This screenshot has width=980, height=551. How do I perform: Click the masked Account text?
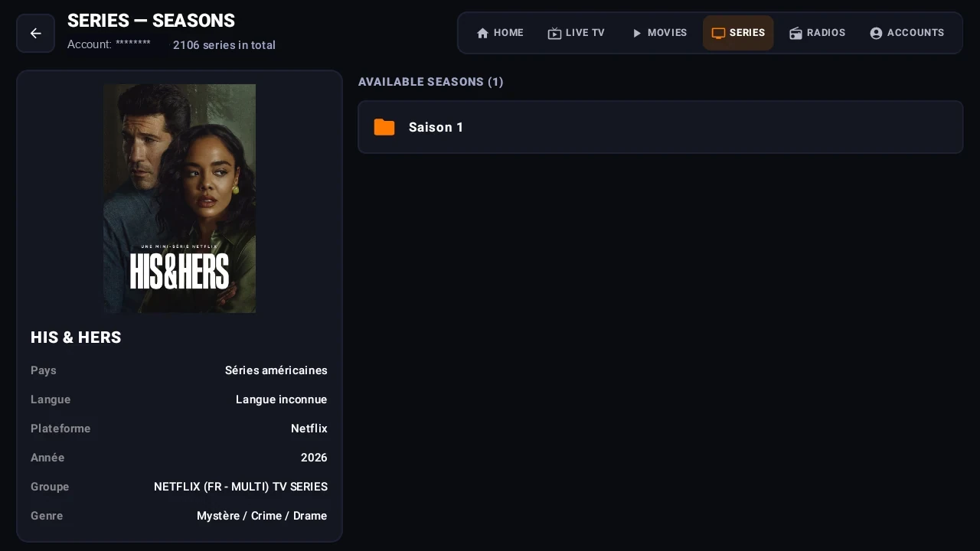pos(109,44)
